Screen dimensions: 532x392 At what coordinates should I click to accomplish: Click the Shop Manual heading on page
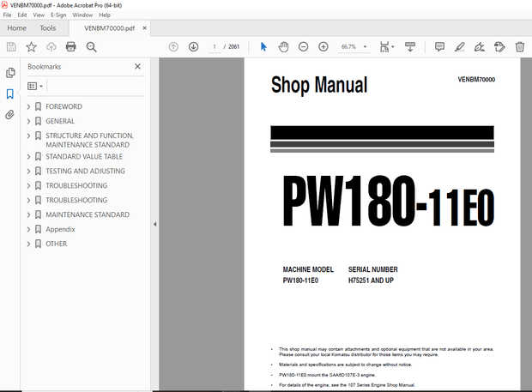pyautogui.click(x=319, y=85)
